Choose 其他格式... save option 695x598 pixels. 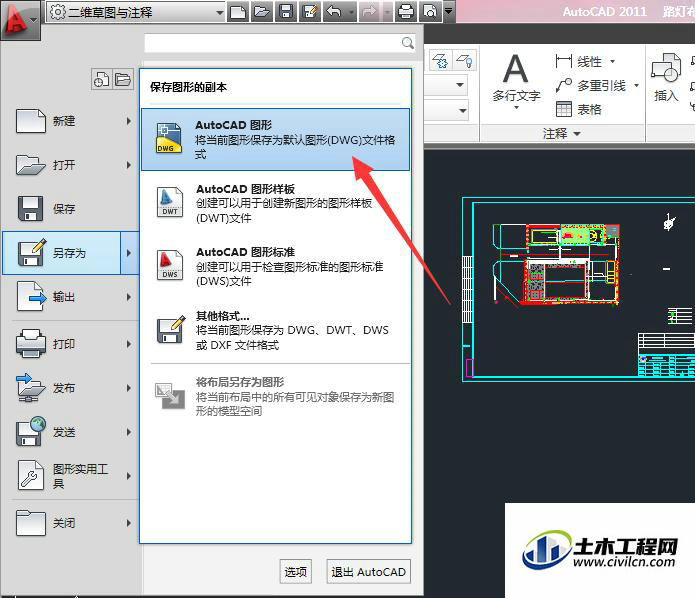[275, 330]
